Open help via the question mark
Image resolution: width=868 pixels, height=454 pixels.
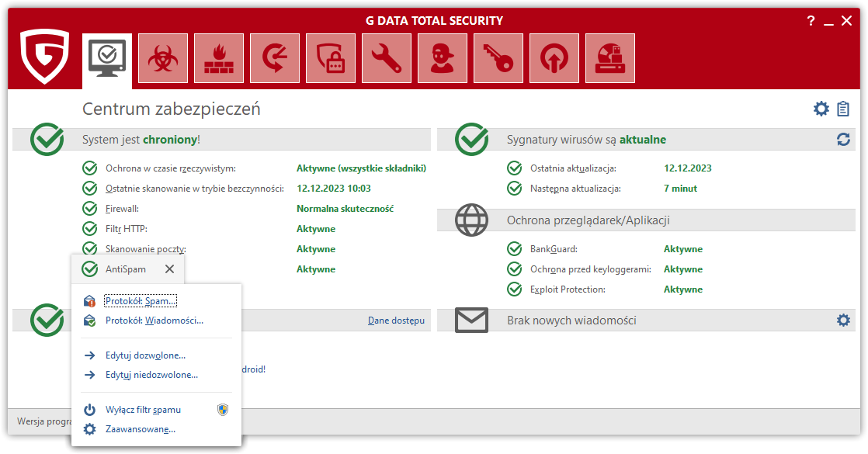(x=811, y=21)
